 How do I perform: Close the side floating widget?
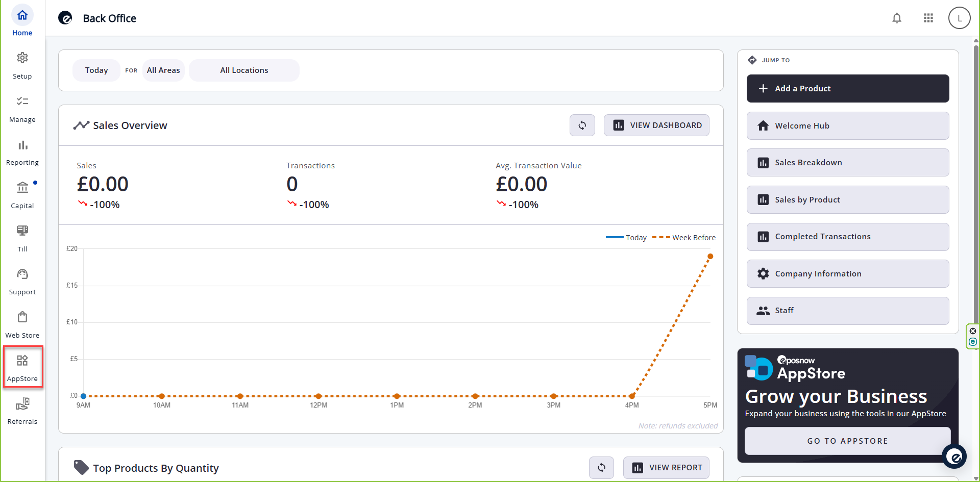pyautogui.click(x=973, y=331)
